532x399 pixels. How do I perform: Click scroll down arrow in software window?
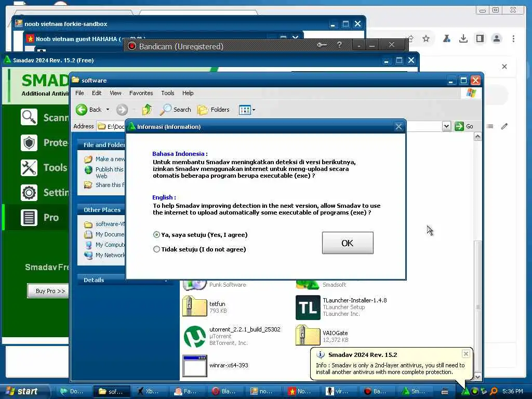tap(478, 377)
